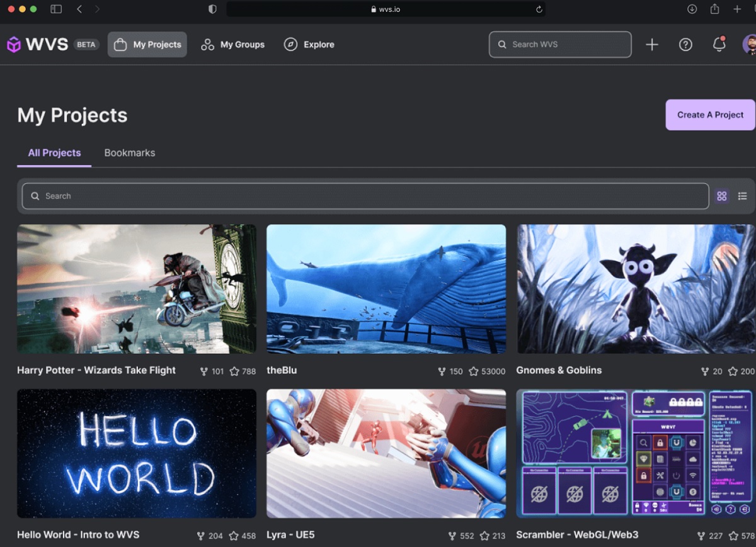Viewport: 756px width, 547px height.
Task: Click the projects Search input field
Action: point(365,196)
